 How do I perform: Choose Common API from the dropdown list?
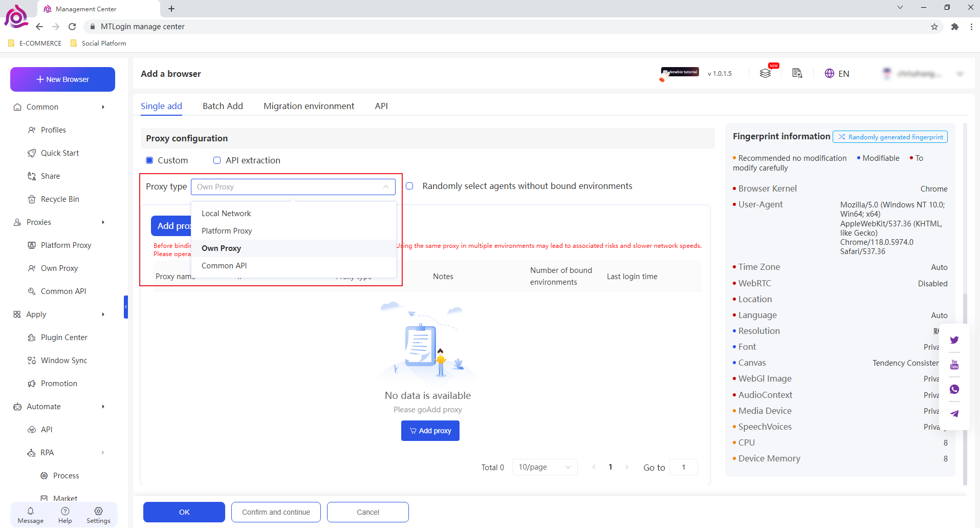tap(294, 266)
